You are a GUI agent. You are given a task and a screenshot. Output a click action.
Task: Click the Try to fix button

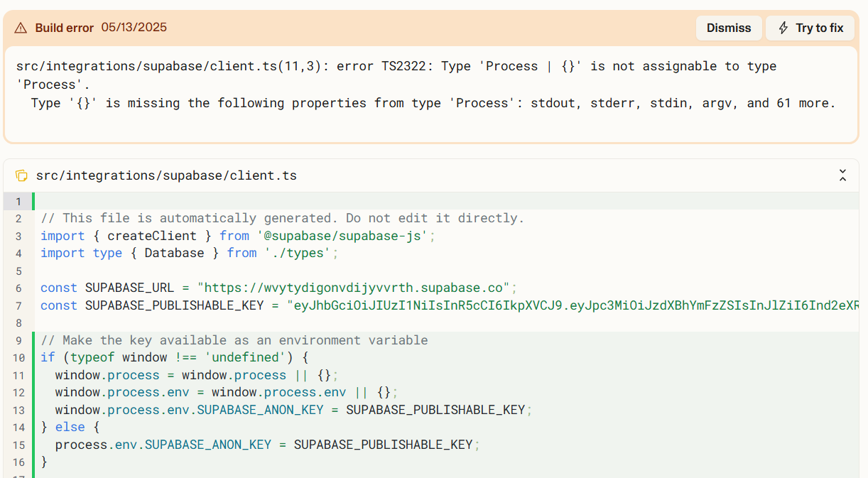(810, 28)
